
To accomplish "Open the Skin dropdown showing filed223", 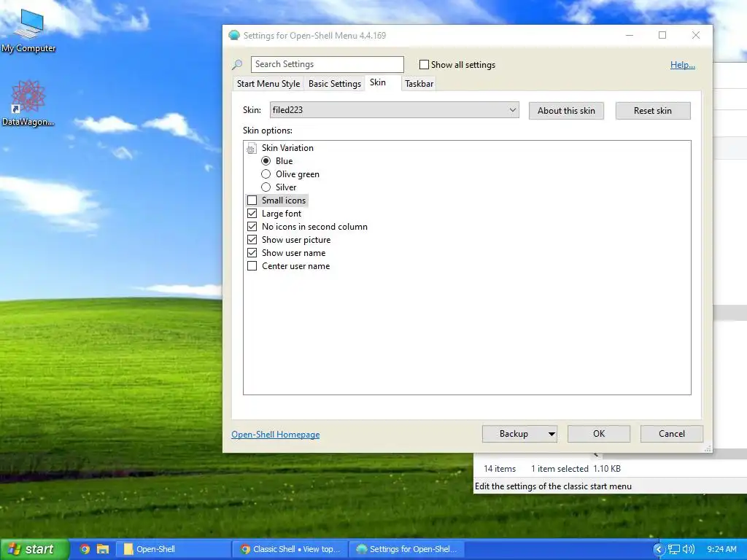I will [395, 110].
